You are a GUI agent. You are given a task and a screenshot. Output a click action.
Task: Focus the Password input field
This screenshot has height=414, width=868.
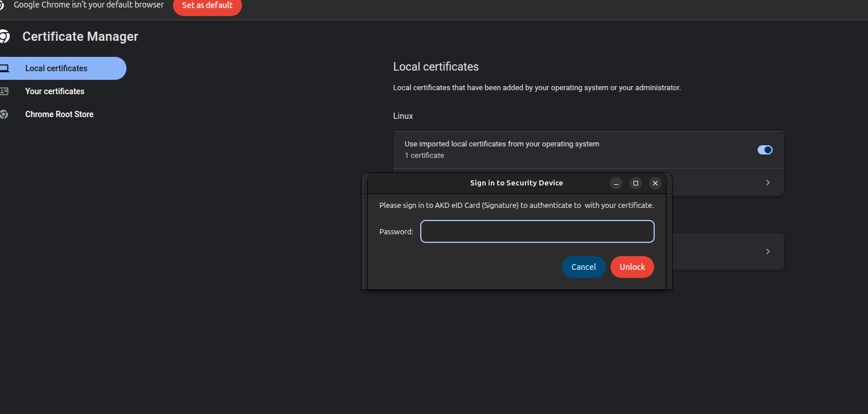(537, 231)
